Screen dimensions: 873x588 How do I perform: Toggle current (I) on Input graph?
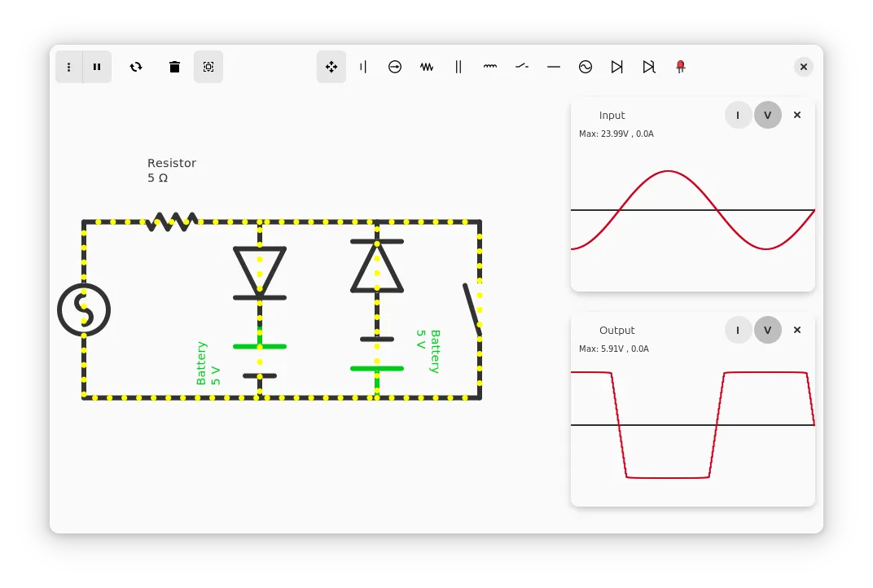point(739,116)
